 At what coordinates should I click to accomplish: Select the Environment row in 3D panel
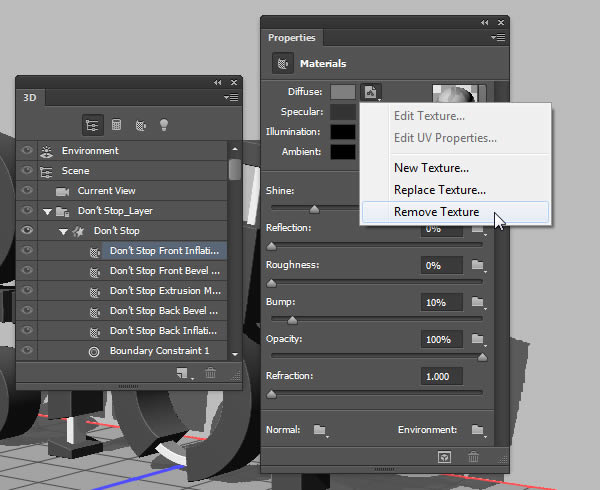pyautogui.click(x=132, y=151)
